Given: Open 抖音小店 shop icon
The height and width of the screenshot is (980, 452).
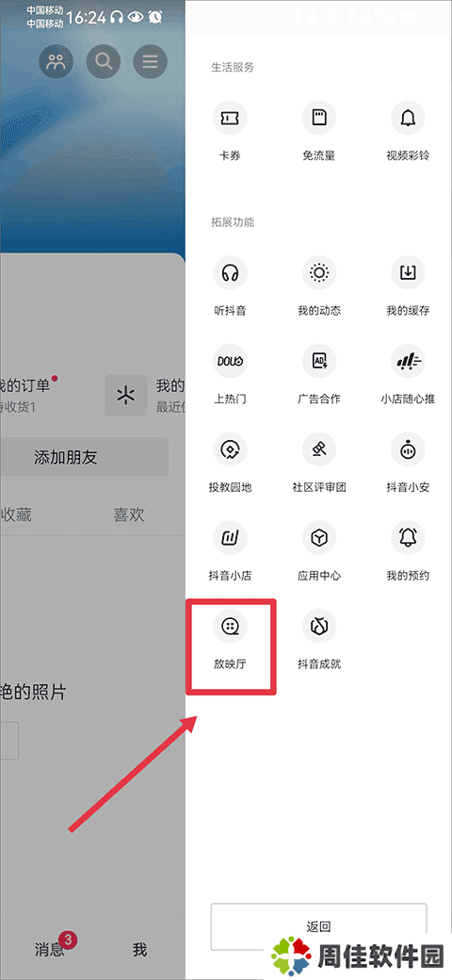Looking at the screenshot, I should tap(230, 537).
